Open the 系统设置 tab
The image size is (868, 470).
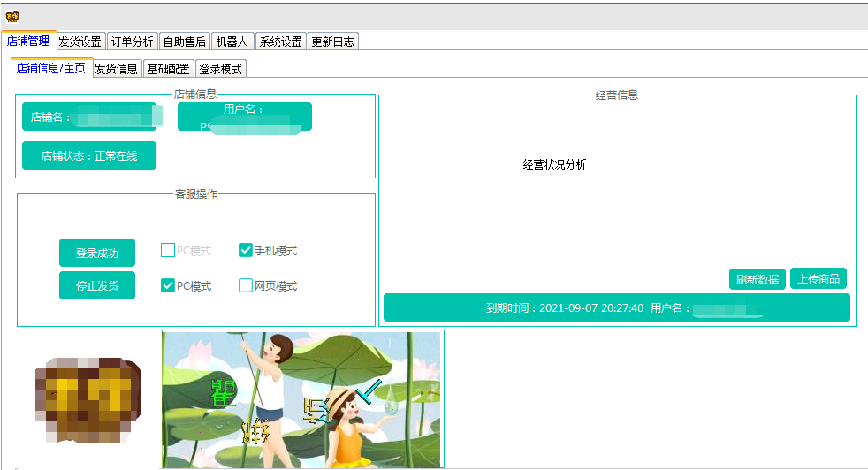[x=281, y=42]
